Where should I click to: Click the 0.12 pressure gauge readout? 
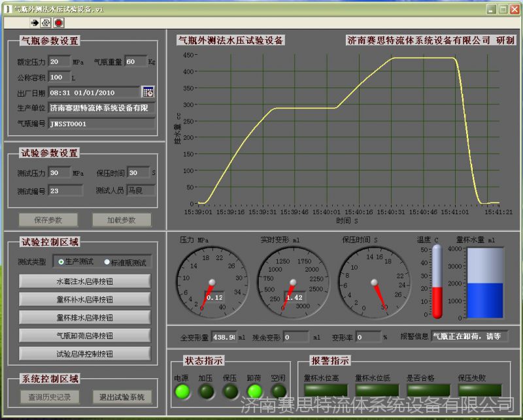[214, 297]
